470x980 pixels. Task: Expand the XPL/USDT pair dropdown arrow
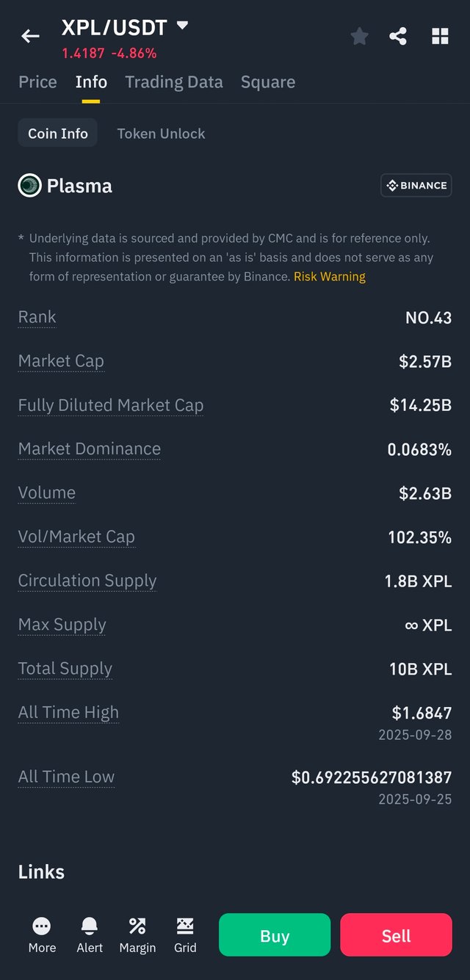click(x=182, y=26)
